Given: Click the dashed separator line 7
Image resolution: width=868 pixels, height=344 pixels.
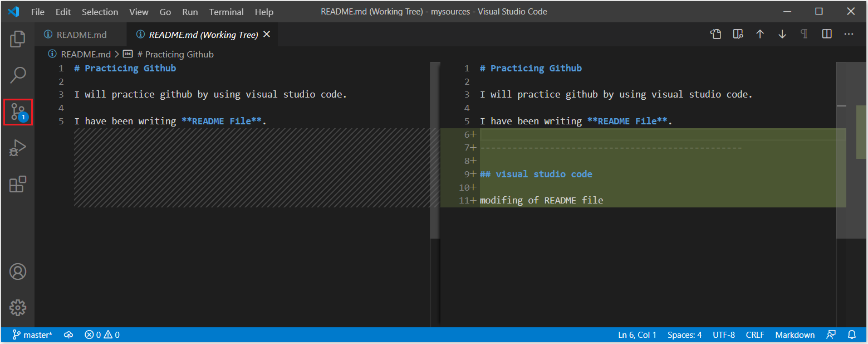Looking at the screenshot, I should 611,148.
